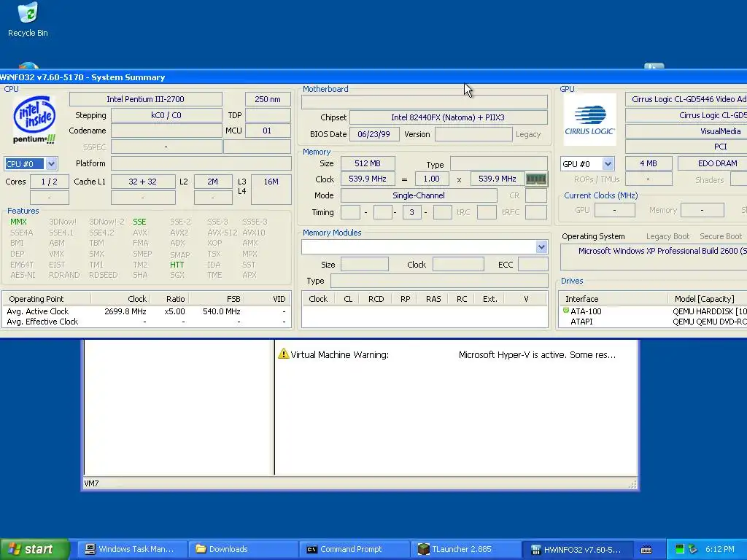747x560 pixels.
Task: Click the HWiNFO32 System Summary title bar
Action: click(373, 77)
